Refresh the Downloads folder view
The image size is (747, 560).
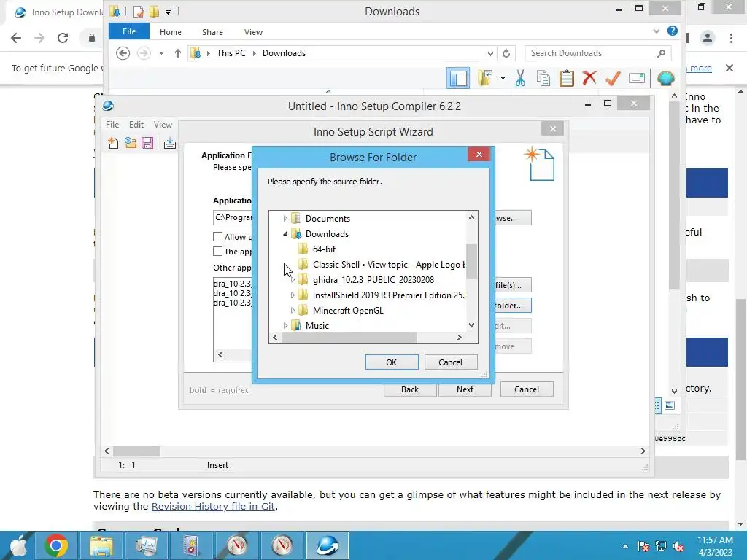(506, 53)
